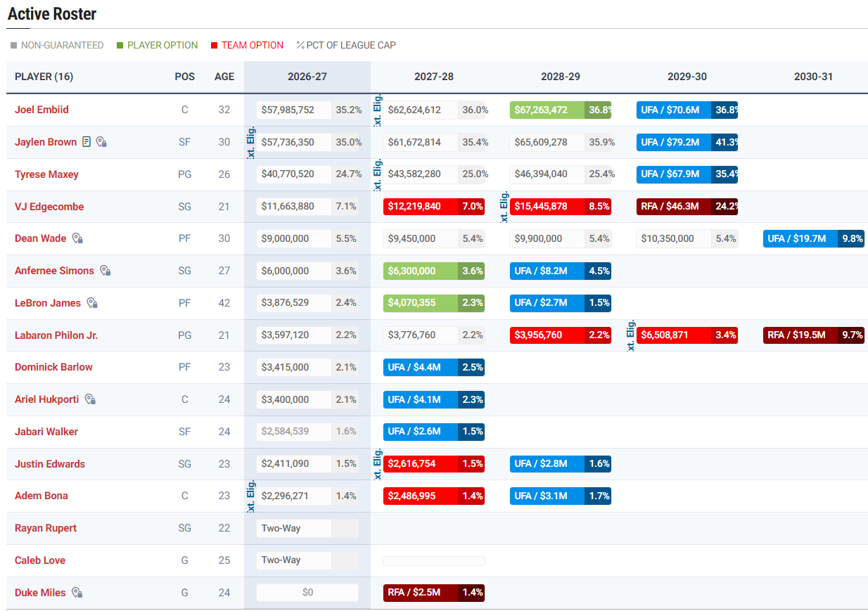Image resolution: width=868 pixels, height=611 pixels.
Task: Click the lock tag icon beside Anfernee Simons
Action: 106,271
